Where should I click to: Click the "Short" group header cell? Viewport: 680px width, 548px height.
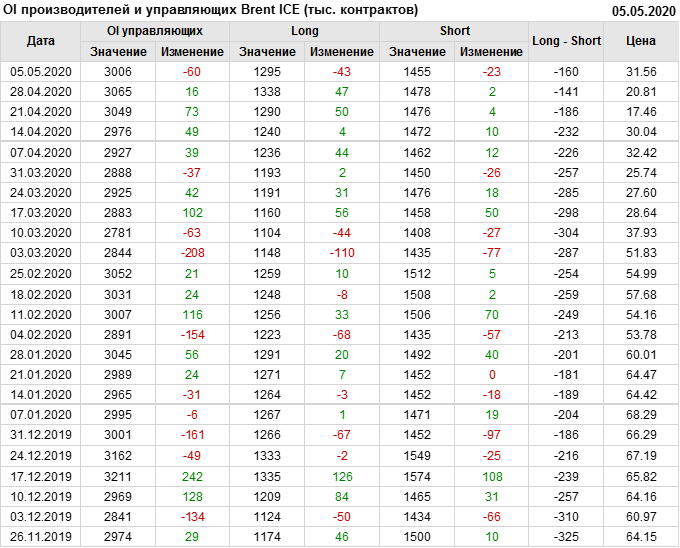[x=455, y=31]
